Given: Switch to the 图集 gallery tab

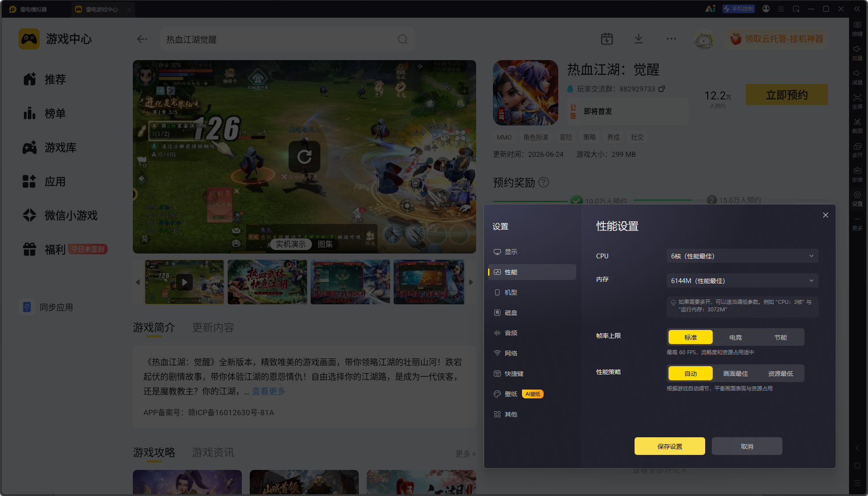Looking at the screenshot, I should [x=325, y=244].
